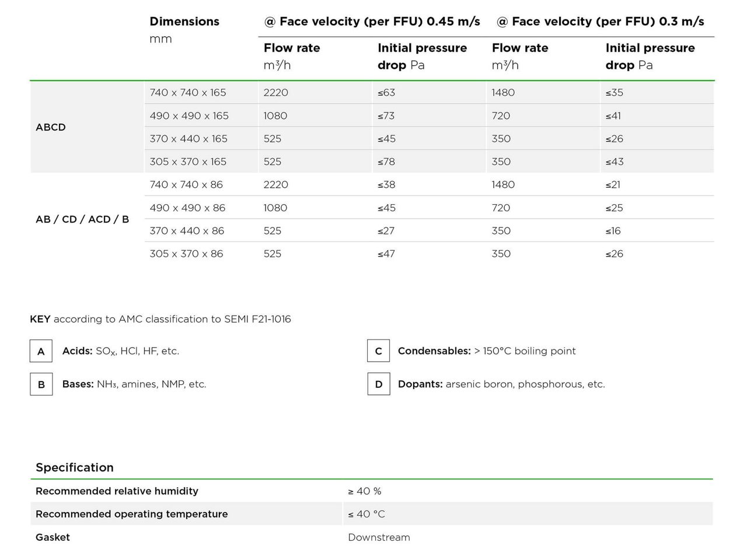Click the 0.45 m/s face velocity header

point(372,22)
